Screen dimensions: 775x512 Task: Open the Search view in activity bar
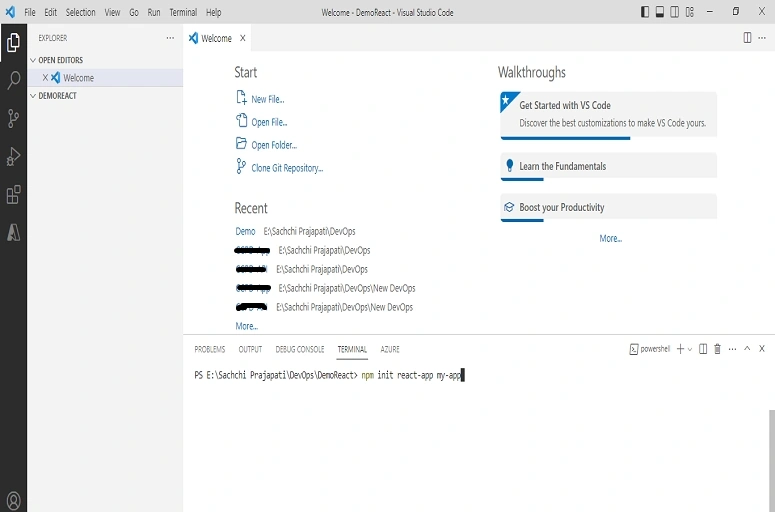coord(13,80)
